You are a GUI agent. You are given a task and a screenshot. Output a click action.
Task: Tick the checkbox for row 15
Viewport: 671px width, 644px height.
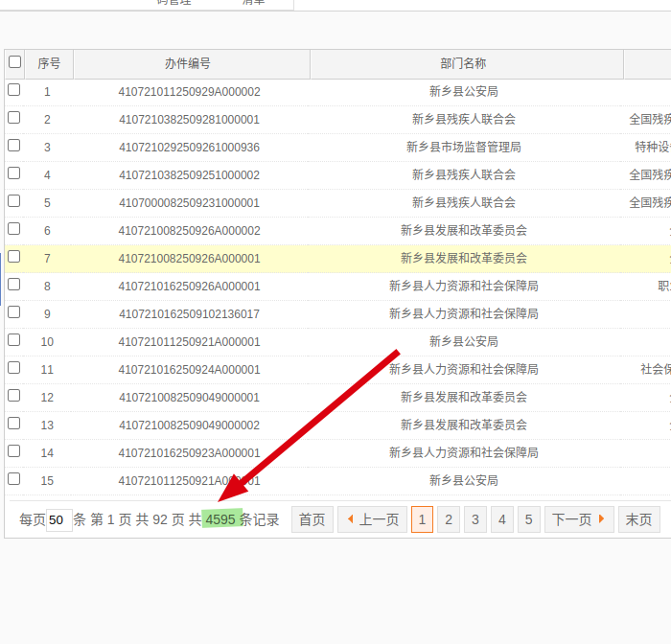pyautogui.click(x=14, y=479)
